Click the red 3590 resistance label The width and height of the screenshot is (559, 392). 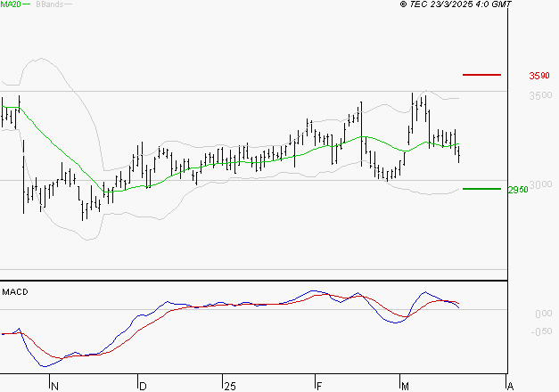[x=539, y=76]
